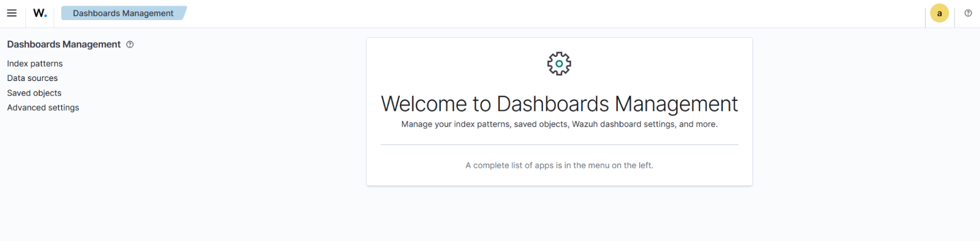Click the gear icon in welcome card

(559, 64)
